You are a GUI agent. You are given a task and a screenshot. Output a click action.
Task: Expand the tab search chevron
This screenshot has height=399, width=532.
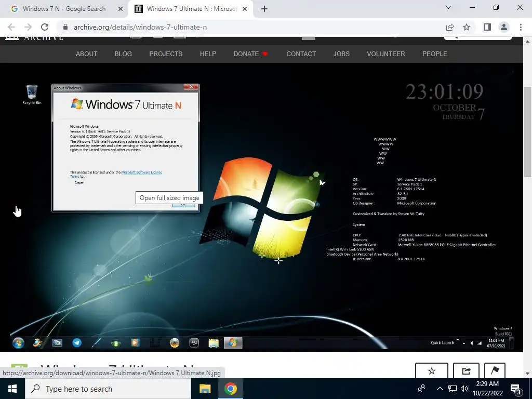coord(448,7)
